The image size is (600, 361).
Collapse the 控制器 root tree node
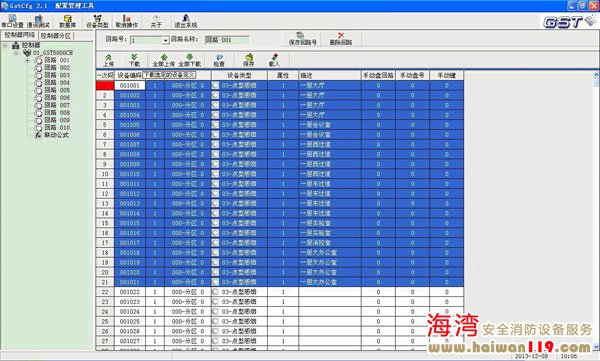(x=5, y=46)
